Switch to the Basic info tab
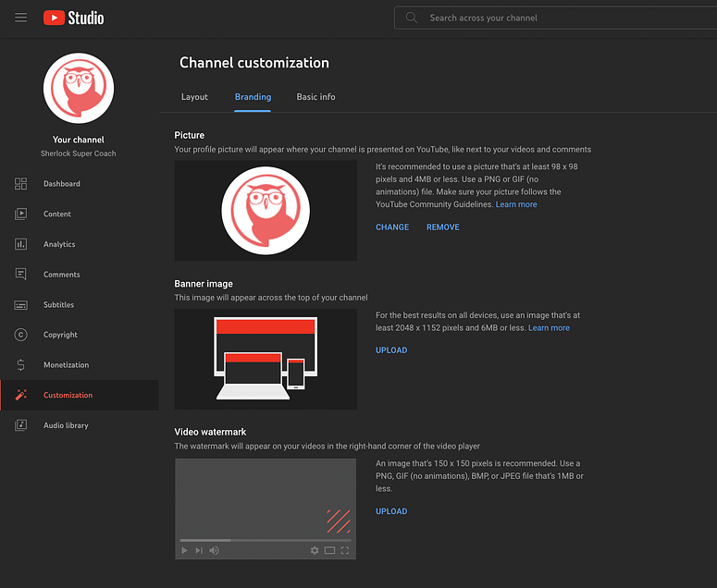This screenshot has width=717, height=588. [x=315, y=97]
